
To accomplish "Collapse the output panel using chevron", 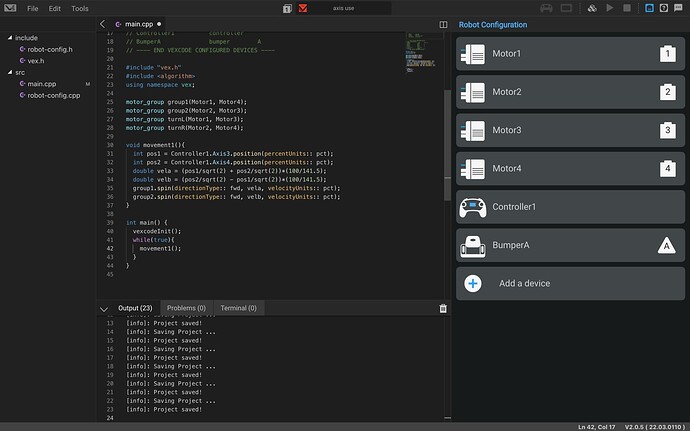I will click(104, 309).
